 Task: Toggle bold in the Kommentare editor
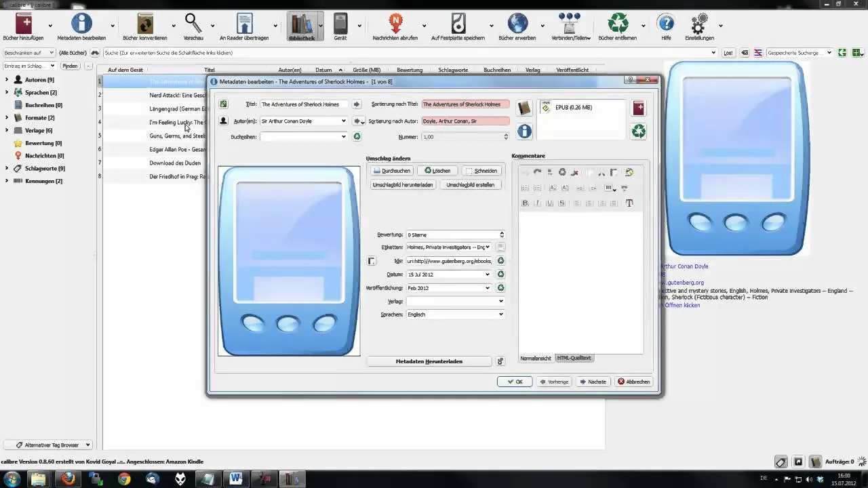coord(525,203)
